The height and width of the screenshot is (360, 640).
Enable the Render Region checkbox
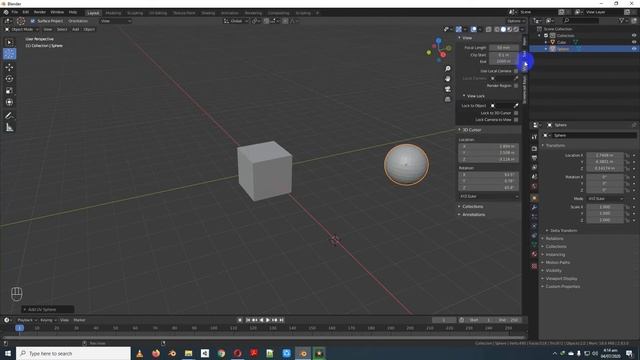tap(516, 86)
